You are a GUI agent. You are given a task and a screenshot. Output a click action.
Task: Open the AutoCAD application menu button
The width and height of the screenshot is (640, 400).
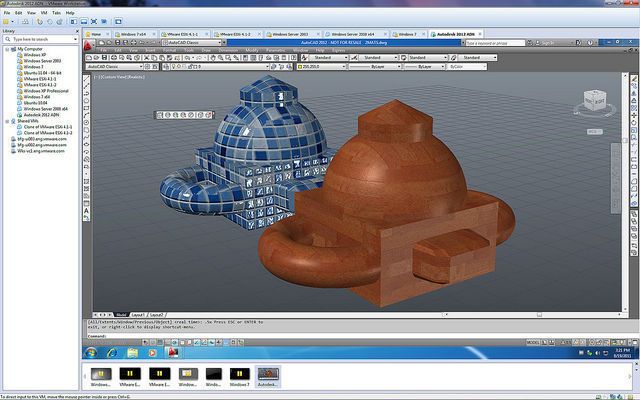point(88,44)
